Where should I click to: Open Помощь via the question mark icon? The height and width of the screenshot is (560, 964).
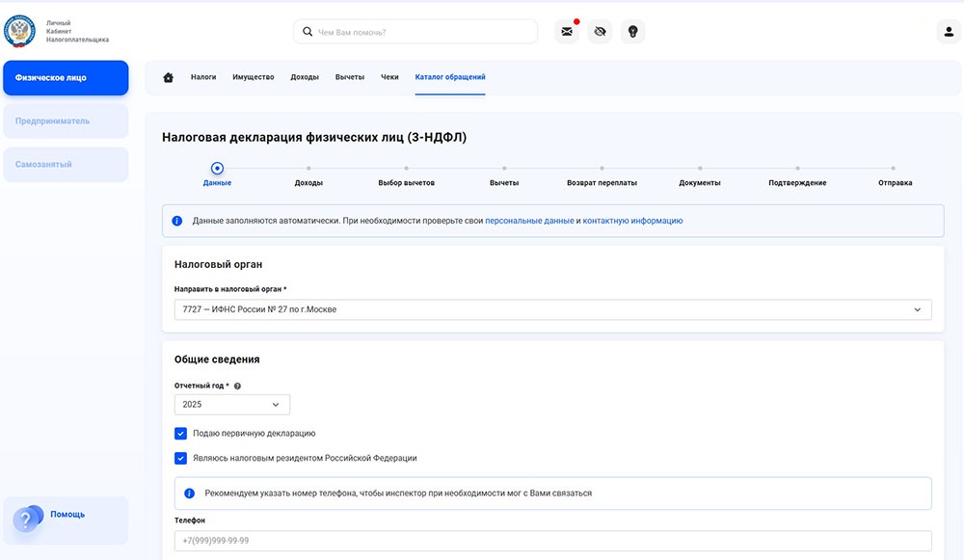click(x=27, y=519)
